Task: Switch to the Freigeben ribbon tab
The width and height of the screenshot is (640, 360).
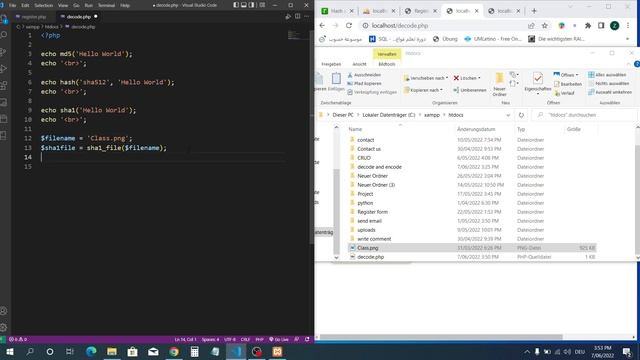Action: coord(331,64)
